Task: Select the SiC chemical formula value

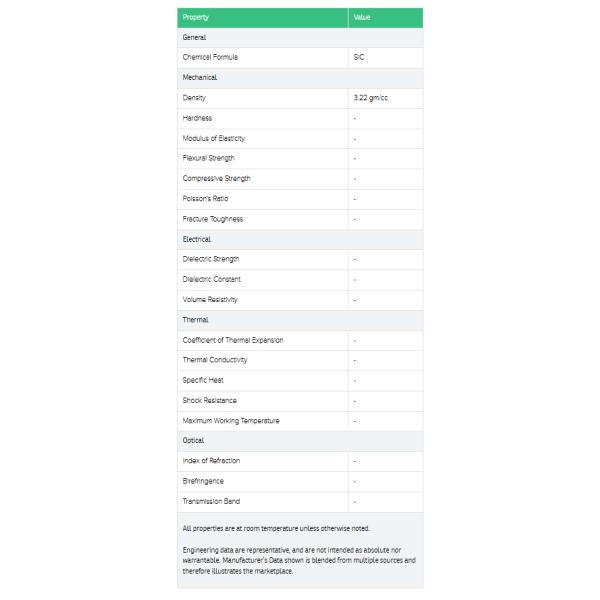Action: (x=359, y=57)
